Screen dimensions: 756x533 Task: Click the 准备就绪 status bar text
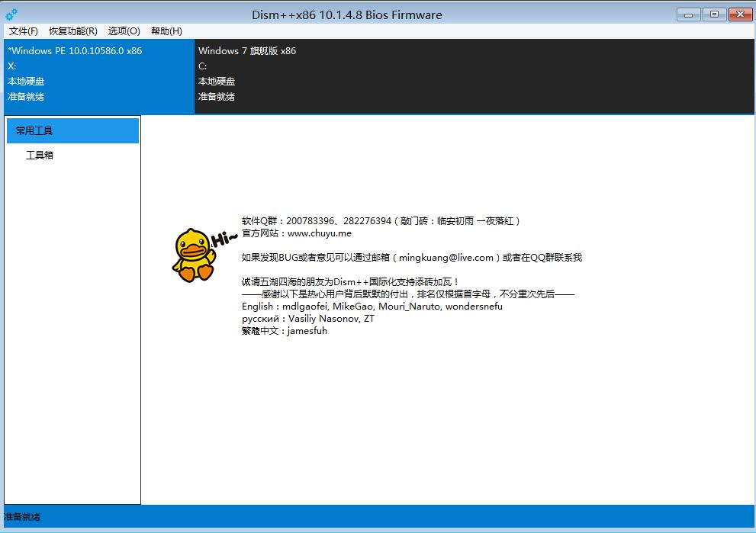21,517
